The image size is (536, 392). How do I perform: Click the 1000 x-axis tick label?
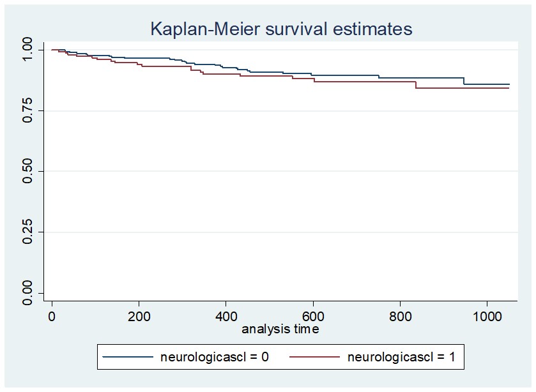point(487,316)
